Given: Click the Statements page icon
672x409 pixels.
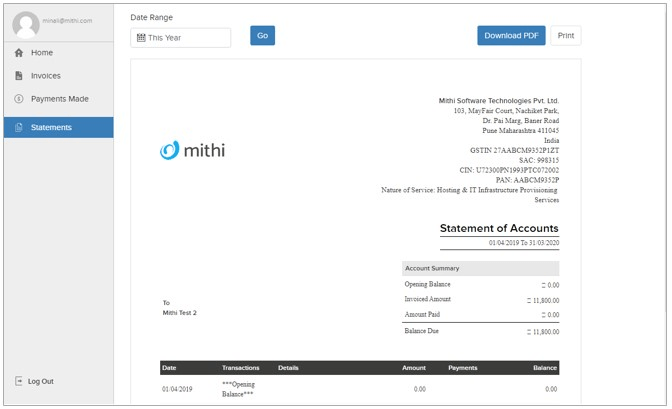Looking at the screenshot, I should tap(19, 127).
